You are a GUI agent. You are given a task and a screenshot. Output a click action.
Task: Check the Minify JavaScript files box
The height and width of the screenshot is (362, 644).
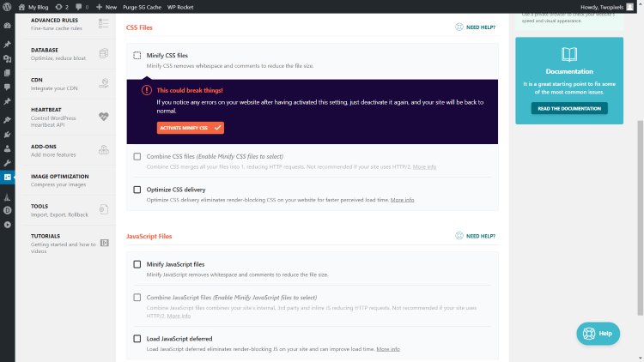(x=137, y=264)
